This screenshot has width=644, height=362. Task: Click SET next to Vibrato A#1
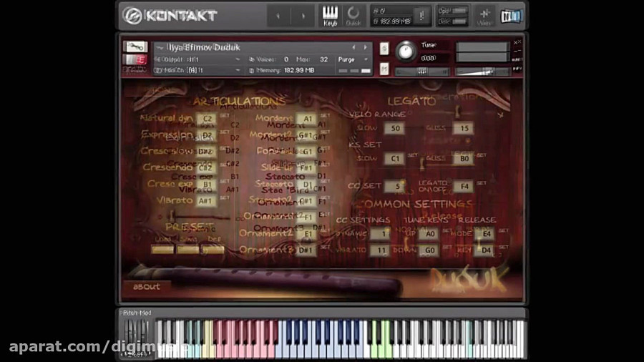[x=225, y=198]
